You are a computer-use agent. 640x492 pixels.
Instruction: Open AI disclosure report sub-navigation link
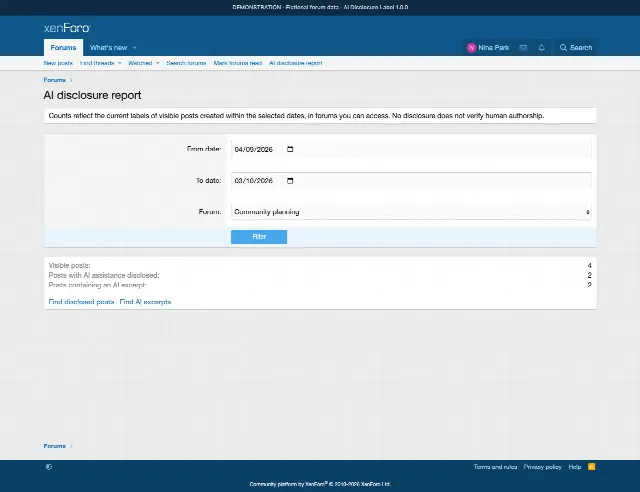(x=296, y=63)
